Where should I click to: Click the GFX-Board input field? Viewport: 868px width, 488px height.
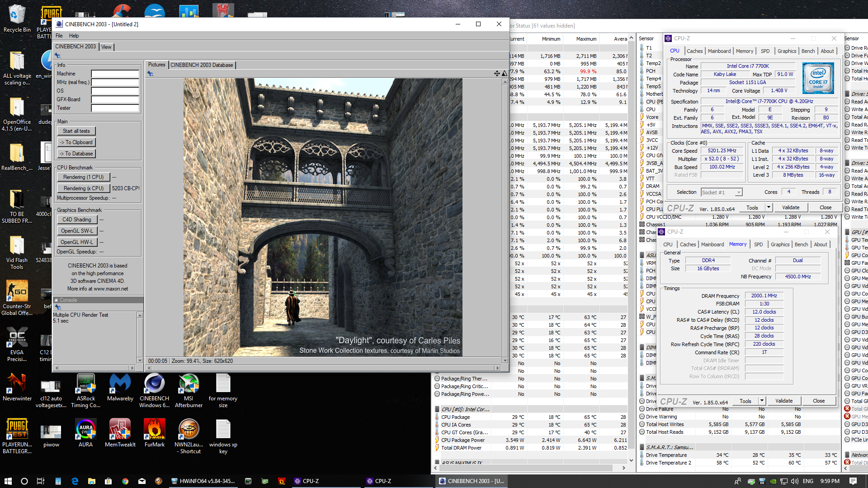[115, 99]
